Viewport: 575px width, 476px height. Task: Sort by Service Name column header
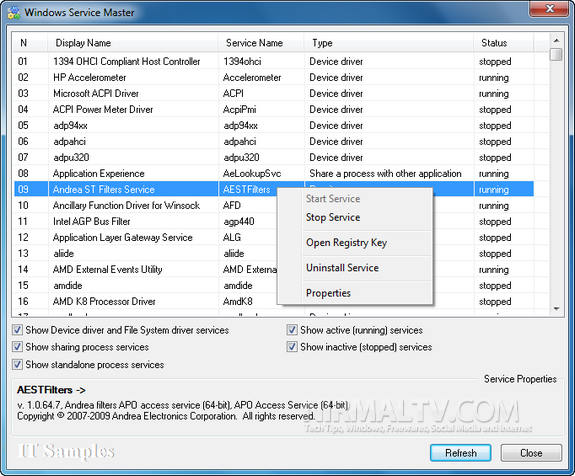coord(261,43)
